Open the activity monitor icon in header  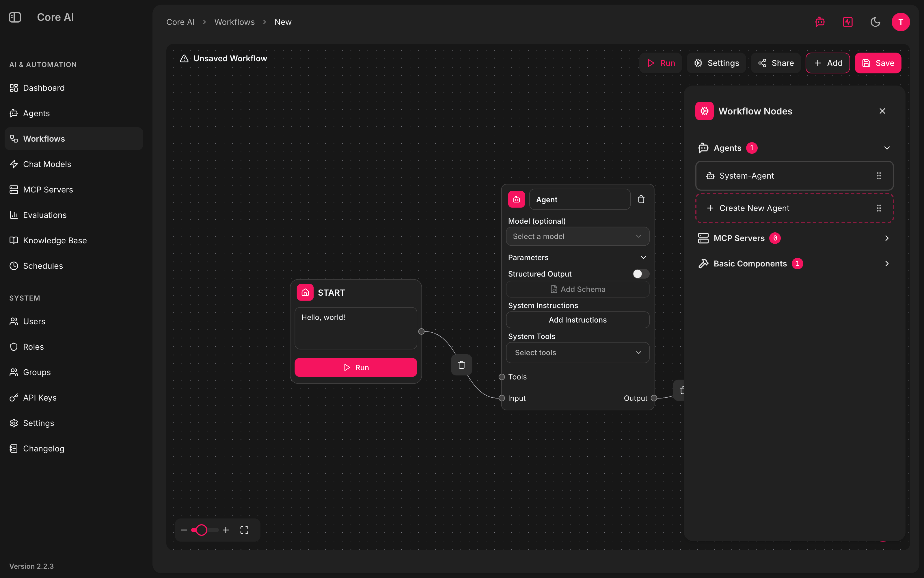pos(848,22)
